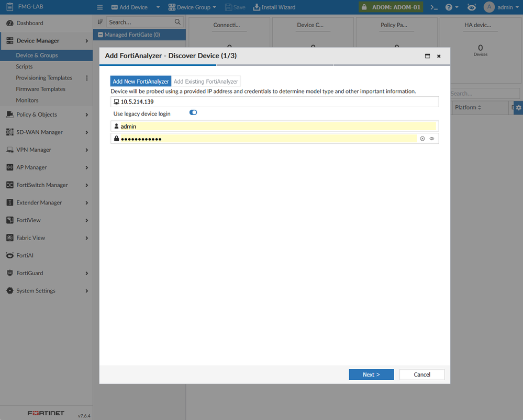The width and height of the screenshot is (523, 420).
Task: Click the device tree search magnifier
Action: click(177, 22)
